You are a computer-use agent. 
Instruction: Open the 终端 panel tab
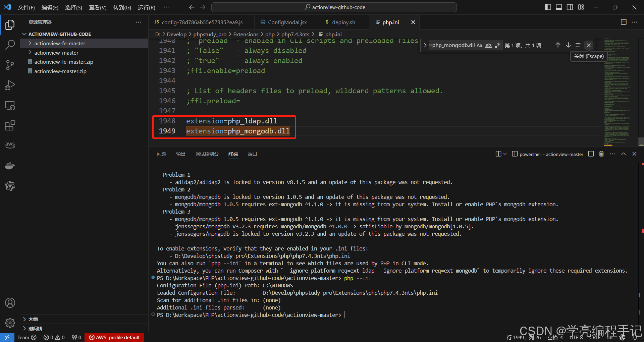point(233,154)
